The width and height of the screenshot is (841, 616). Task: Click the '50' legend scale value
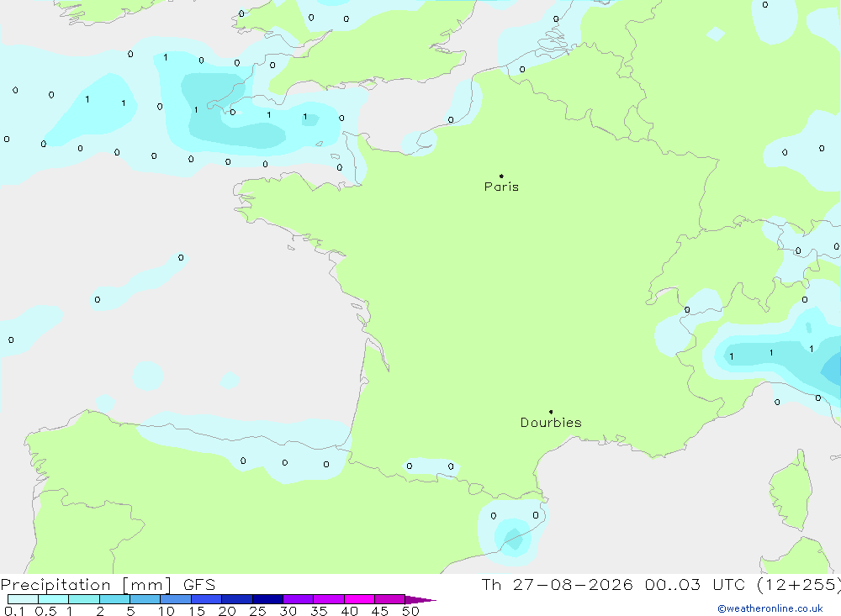pos(411,611)
